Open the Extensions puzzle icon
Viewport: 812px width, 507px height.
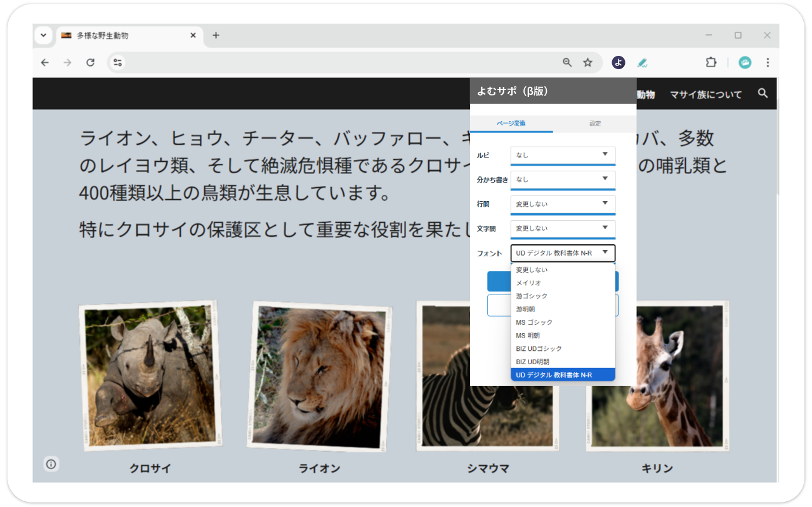pos(710,62)
